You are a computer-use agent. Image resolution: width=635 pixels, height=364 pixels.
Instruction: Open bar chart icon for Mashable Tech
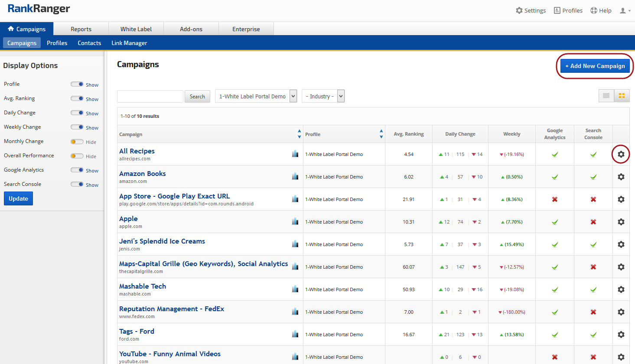[295, 289]
